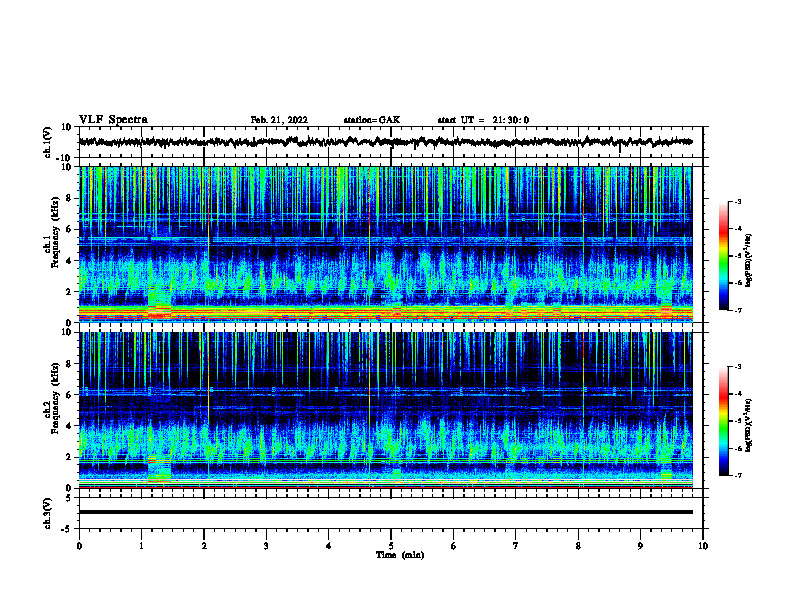Click the "6" kHz tick on ch.2 frequency axis

(69, 395)
